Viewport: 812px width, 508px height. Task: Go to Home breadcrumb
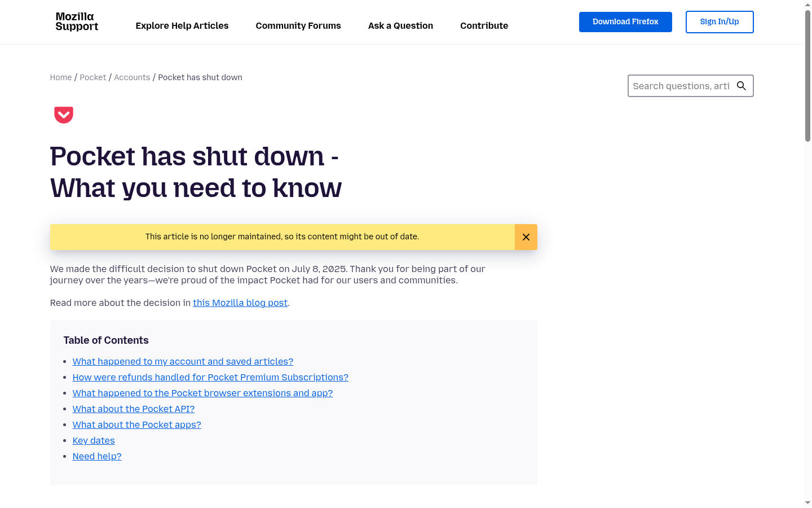pos(61,77)
